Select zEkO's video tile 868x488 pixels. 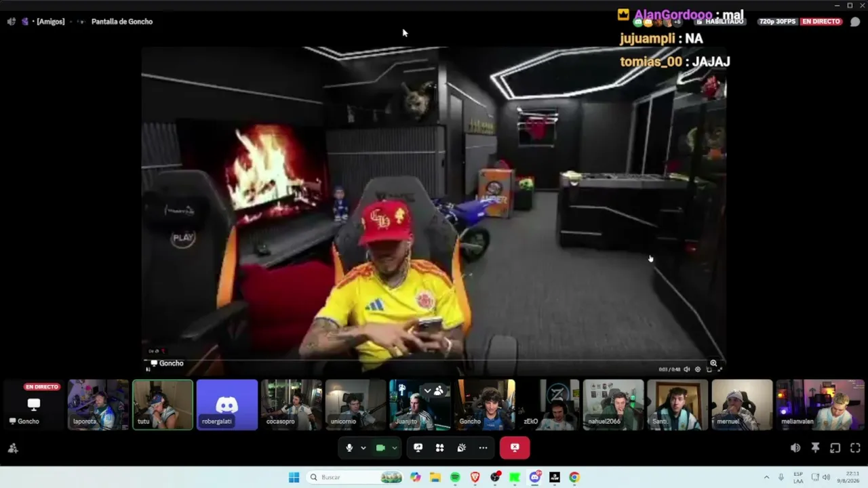coord(549,405)
